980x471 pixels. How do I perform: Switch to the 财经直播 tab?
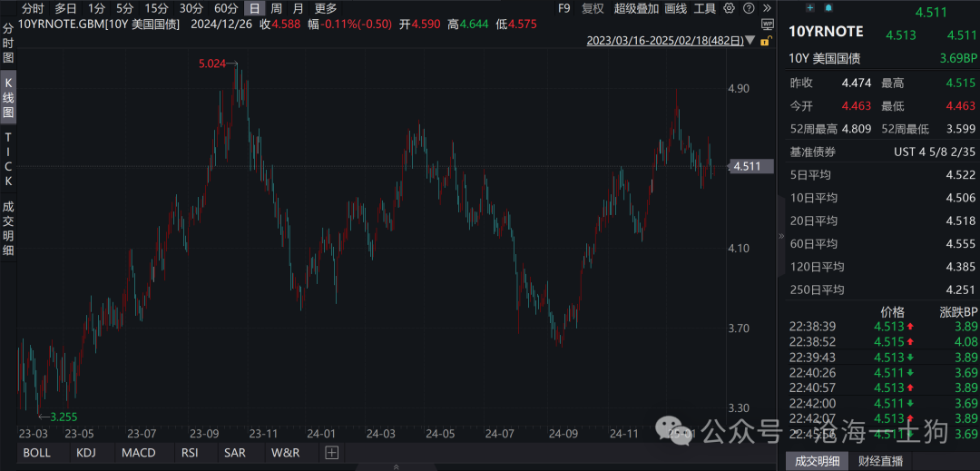(x=880, y=461)
